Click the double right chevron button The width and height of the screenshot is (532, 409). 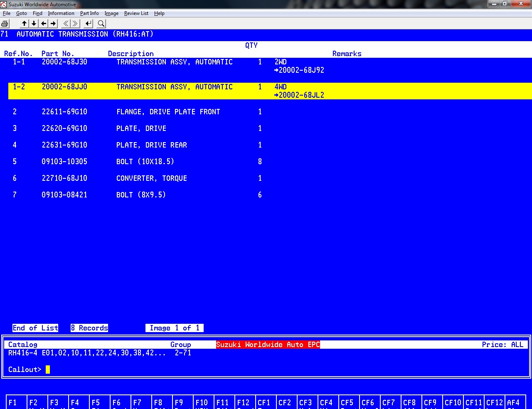[x=75, y=24]
